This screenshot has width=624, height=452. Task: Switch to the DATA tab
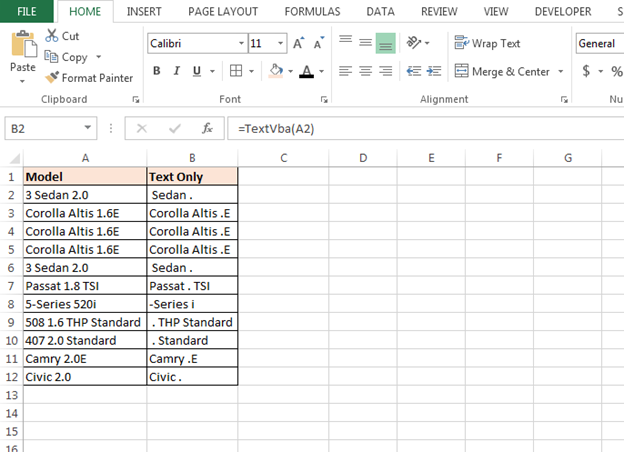coord(380,12)
